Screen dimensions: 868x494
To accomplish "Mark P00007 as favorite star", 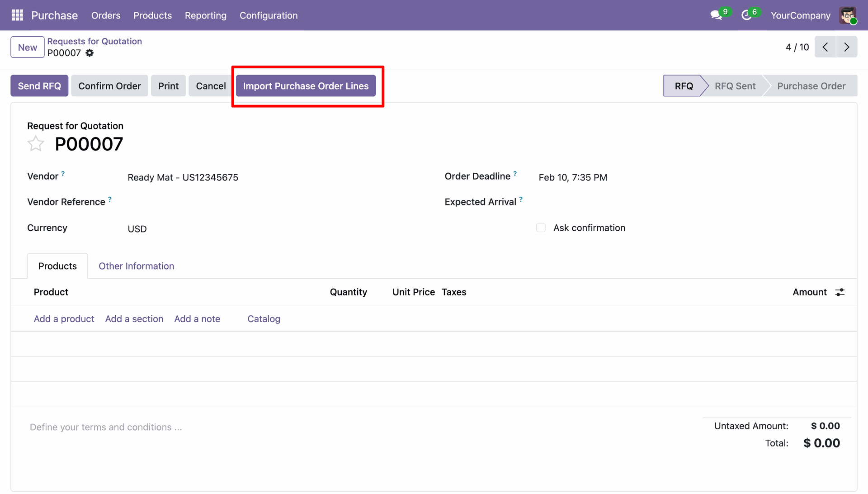I will coord(36,144).
